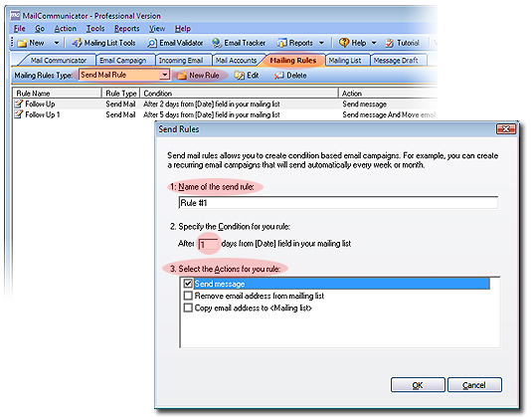532x417 pixels.
Task: Enable Copy email address to Mailing list
Action: coord(188,308)
